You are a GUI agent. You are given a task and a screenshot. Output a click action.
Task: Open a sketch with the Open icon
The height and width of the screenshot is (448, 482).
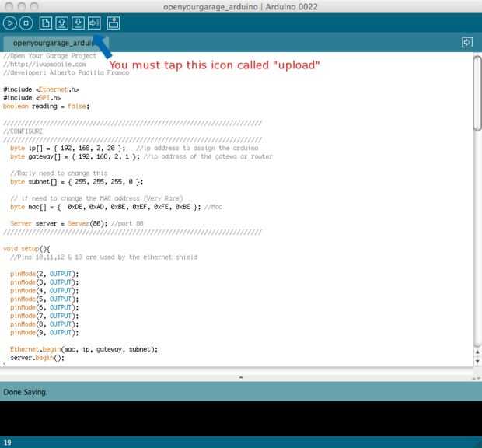(x=61, y=23)
